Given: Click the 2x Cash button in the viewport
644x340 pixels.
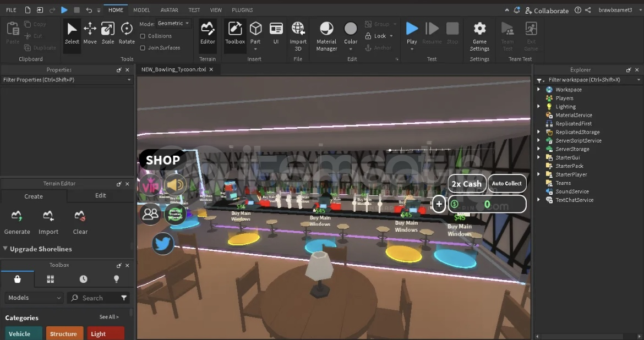Looking at the screenshot, I should coord(467,184).
